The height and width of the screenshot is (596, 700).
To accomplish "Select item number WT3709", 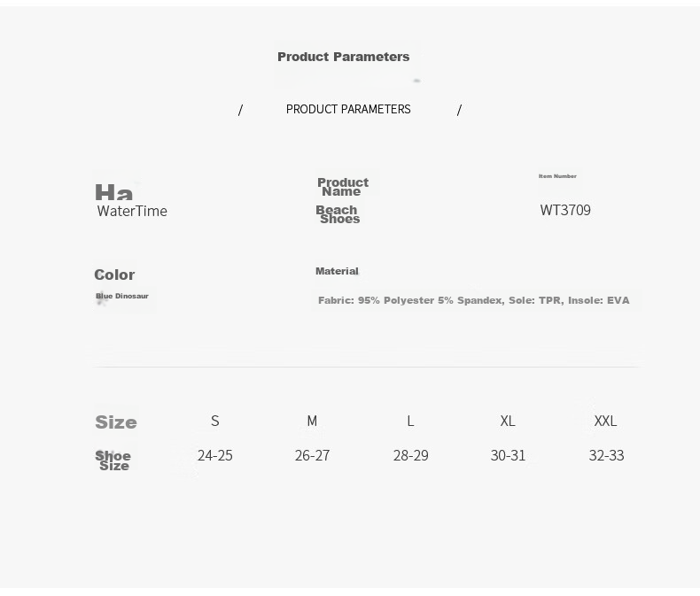I will tap(565, 210).
